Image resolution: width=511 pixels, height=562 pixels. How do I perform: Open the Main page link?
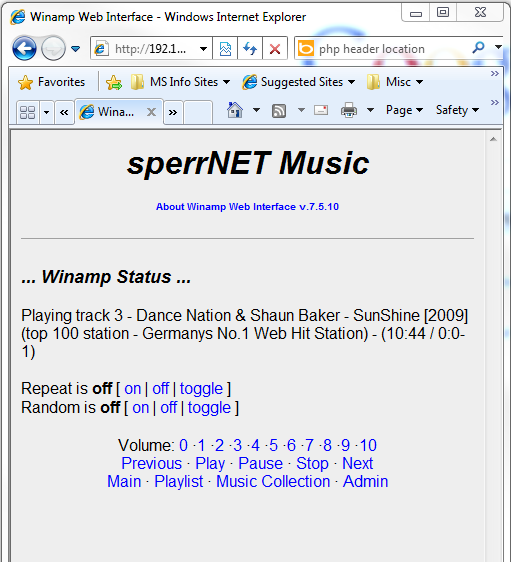[124, 481]
